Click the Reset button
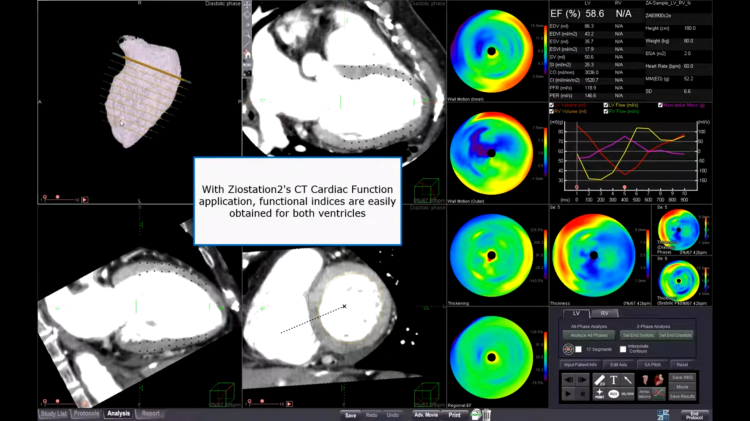 point(682,365)
